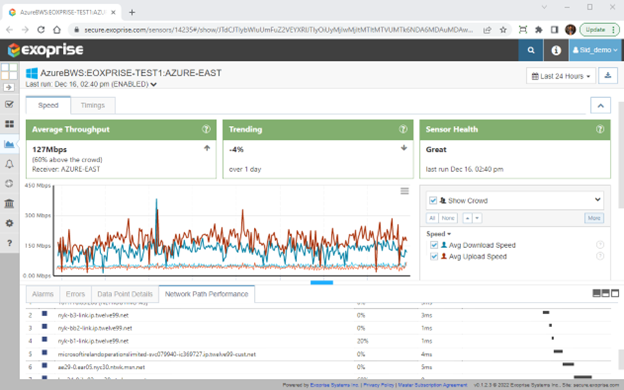
Task: Open the alarms bell icon in sidebar
Action: click(9, 164)
